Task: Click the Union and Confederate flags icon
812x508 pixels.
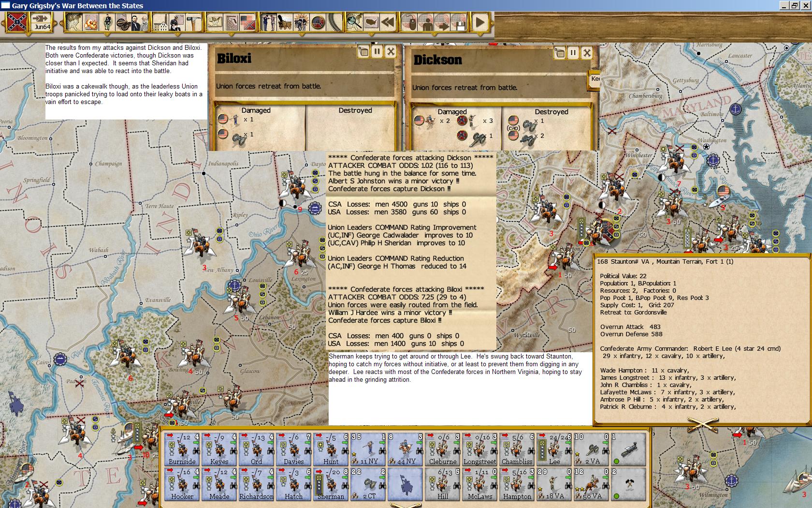Action: pyautogui.click(x=247, y=22)
